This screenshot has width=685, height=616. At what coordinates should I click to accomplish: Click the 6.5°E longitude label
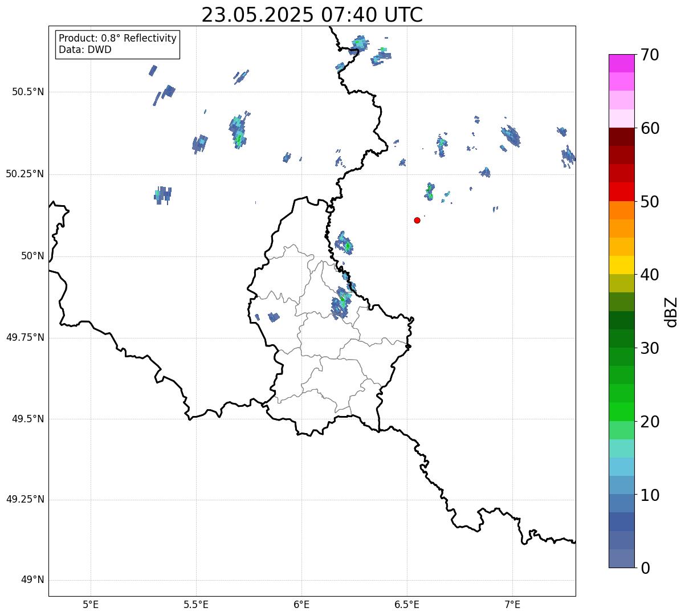click(x=407, y=604)
